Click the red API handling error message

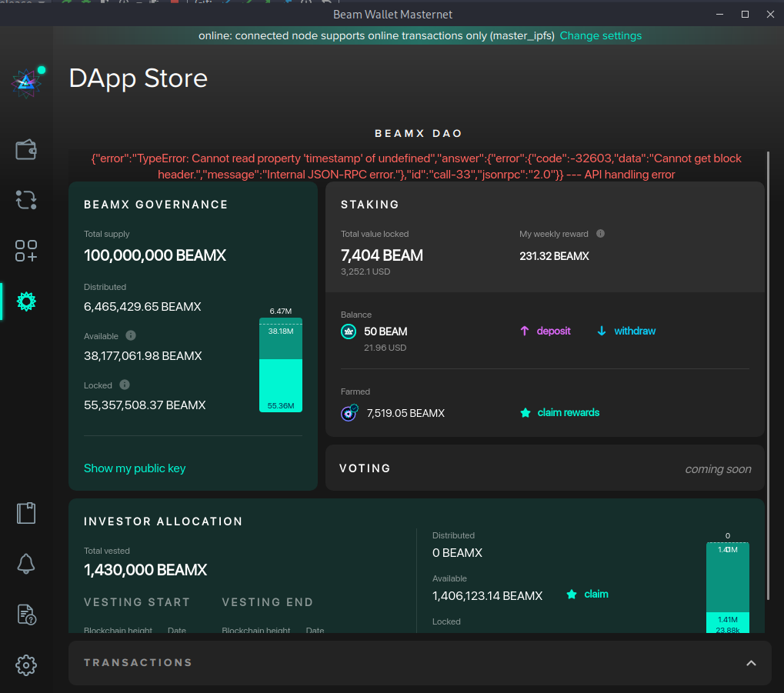click(416, 166)
